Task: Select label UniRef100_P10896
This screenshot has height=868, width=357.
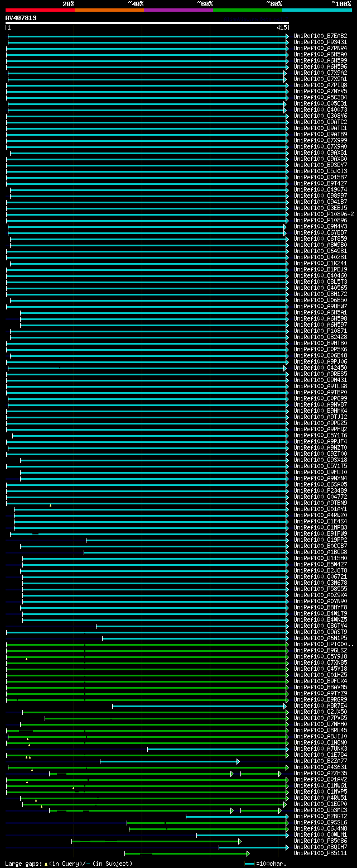Action: [320, 220]
